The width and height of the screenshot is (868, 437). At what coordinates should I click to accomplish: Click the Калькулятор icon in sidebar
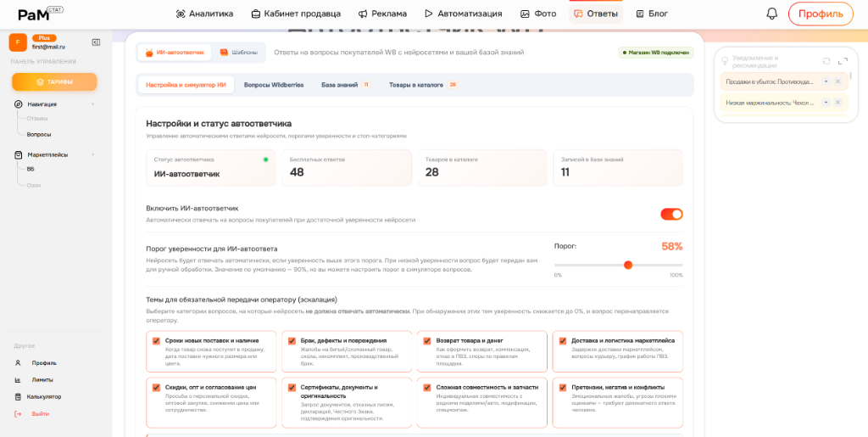pyautogui.click(x=18, y=396)
